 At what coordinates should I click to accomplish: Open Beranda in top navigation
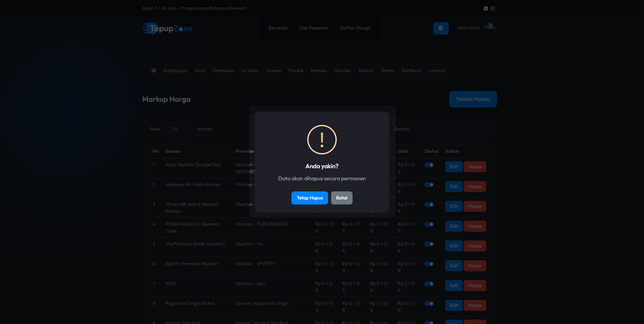point(278,28)
